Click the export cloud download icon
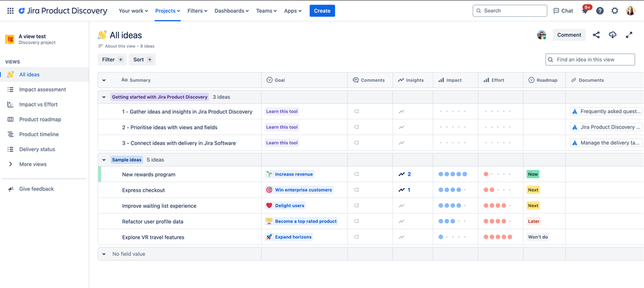This screenshot has height=288, width=644. tap(612, 35)
